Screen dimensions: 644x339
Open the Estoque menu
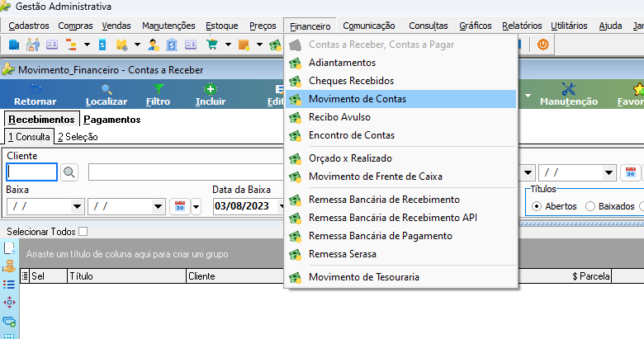click(222, 26)
